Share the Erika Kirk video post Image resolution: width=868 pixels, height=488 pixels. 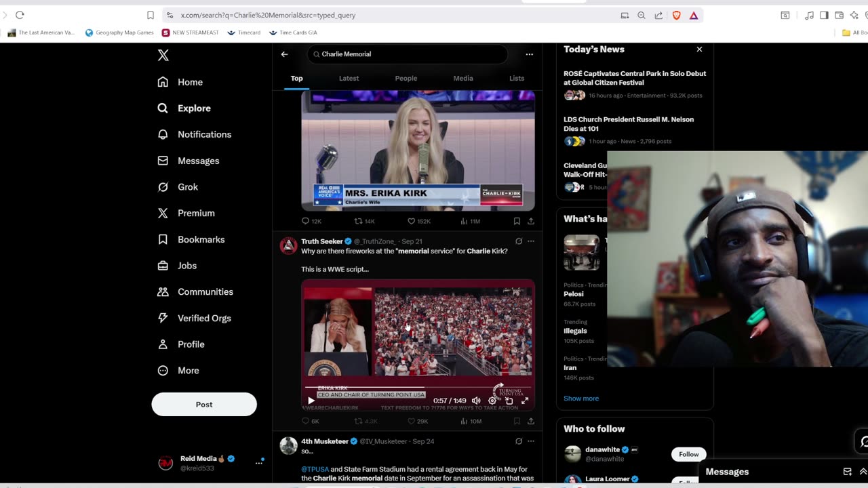coord(531,221)
